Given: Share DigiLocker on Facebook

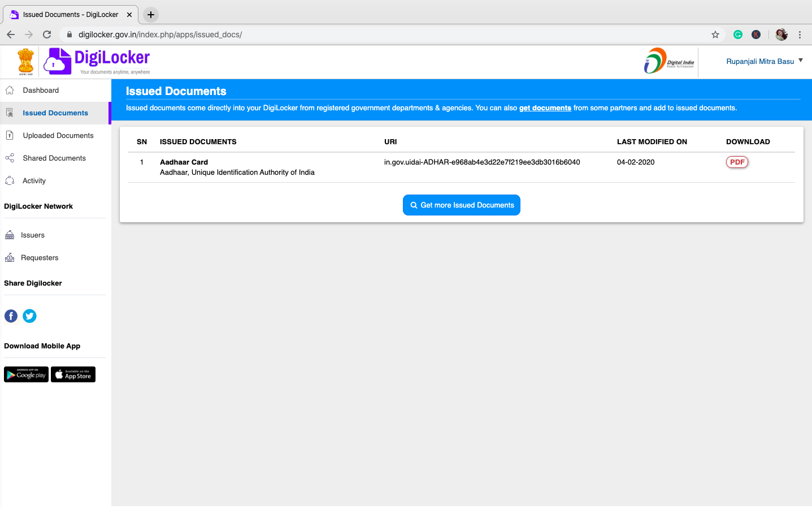Looking at the screenshot, I should (11, 316).
